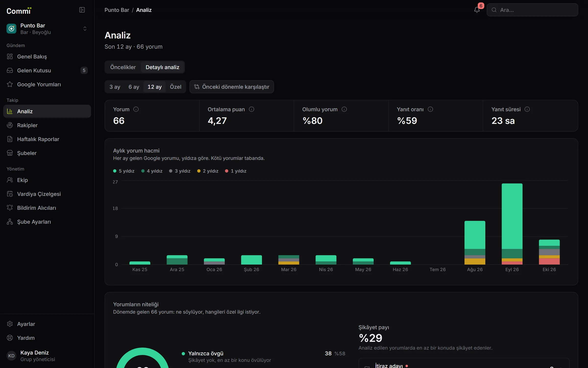Go to Punto Bar breadcrumb link

[117, 10]
